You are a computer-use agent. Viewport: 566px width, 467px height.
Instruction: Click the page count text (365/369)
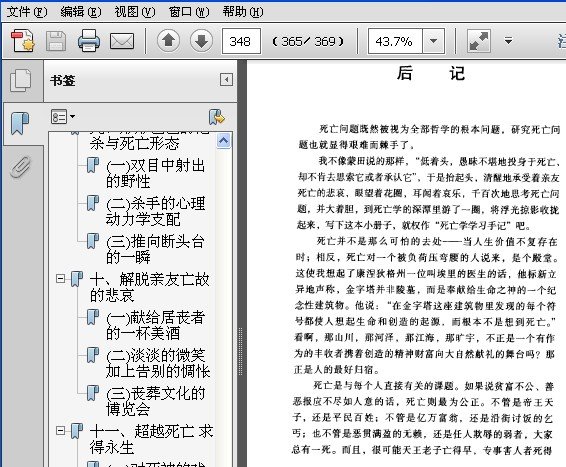[308, 41]
